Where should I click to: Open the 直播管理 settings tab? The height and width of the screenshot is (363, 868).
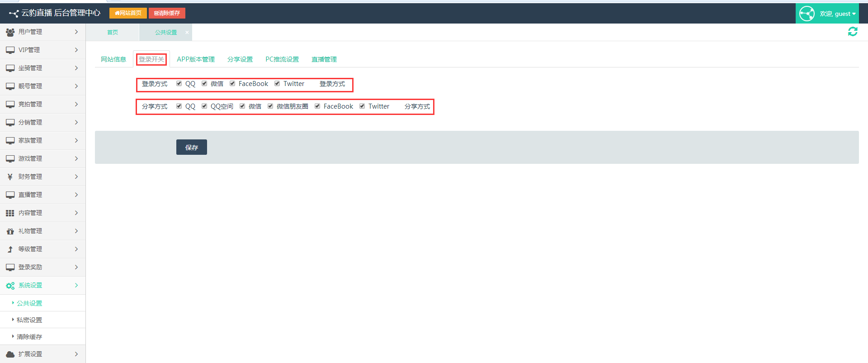(x=324, y=59)
